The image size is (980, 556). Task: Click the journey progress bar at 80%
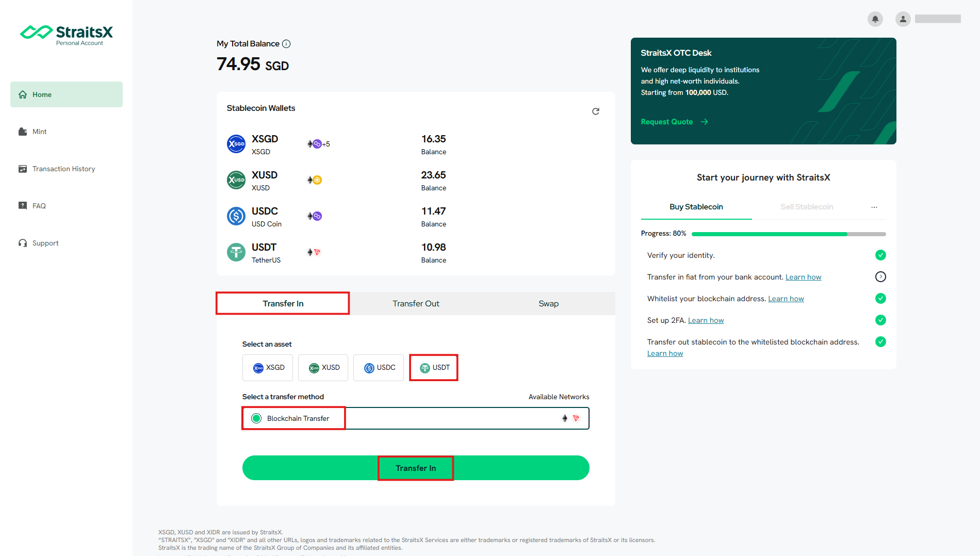(x=789, y=234)
